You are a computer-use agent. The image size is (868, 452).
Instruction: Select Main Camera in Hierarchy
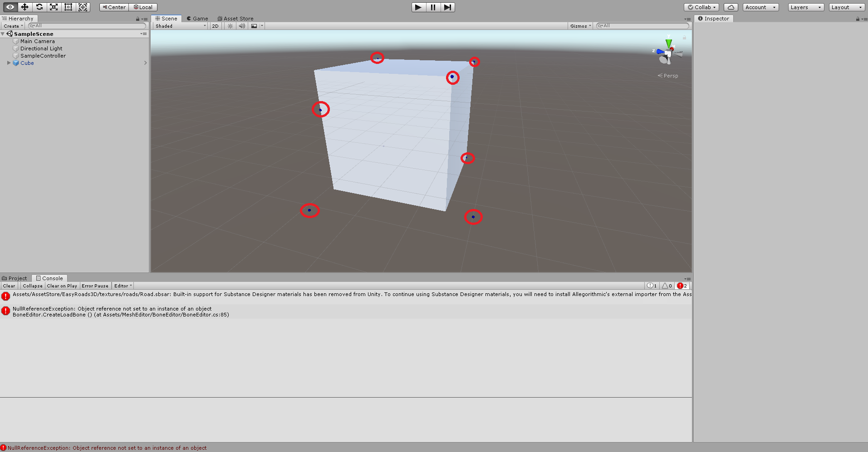tap(37, 41)
